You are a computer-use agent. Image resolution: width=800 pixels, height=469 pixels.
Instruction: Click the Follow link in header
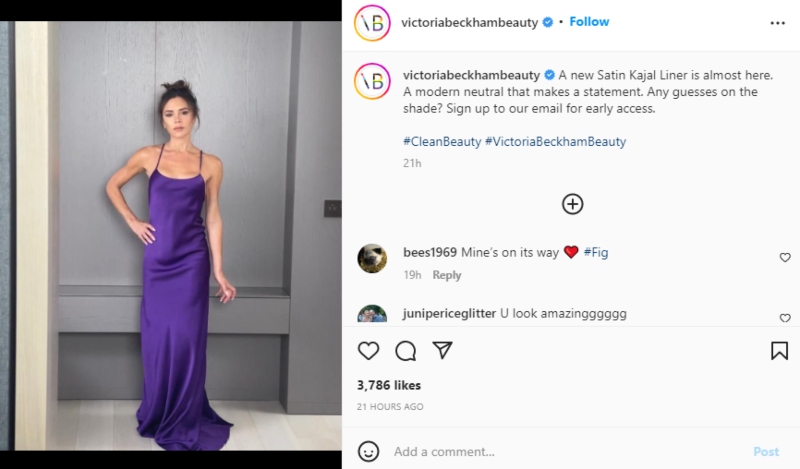[x=589, y=22]
